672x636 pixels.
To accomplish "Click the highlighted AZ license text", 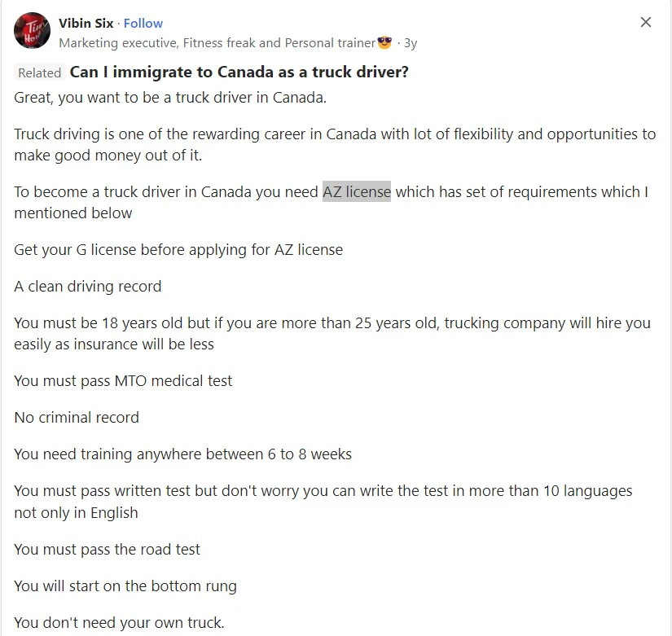I will click(x=357, y=191).
